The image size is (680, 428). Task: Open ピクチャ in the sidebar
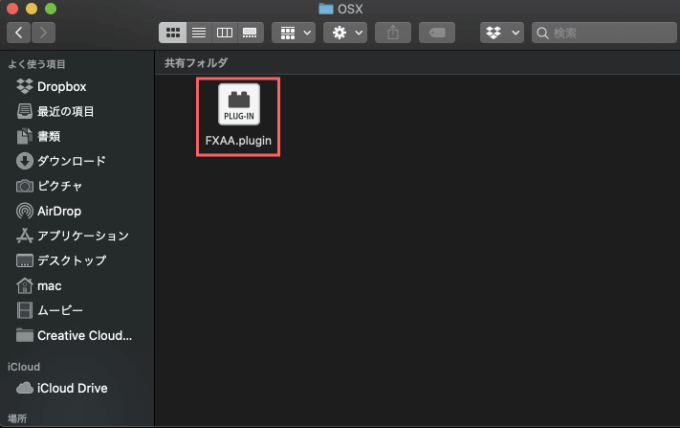click(x=77, y=186)
